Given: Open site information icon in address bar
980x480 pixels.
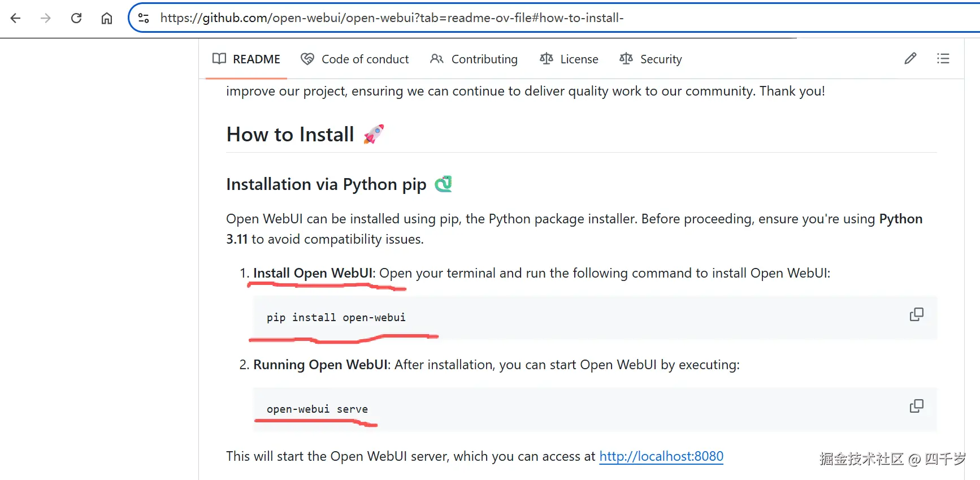Looking at the screenshot, I should [x=144, y=18].
